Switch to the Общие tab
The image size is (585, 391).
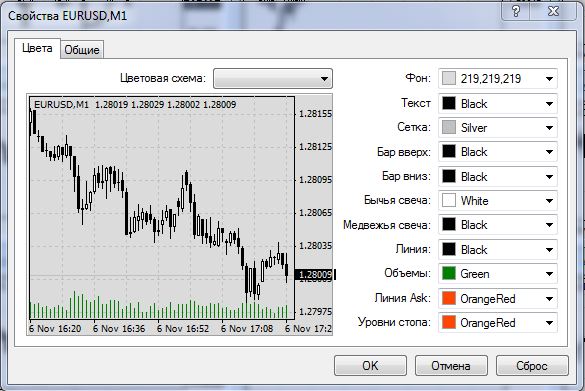pos(82,50)
